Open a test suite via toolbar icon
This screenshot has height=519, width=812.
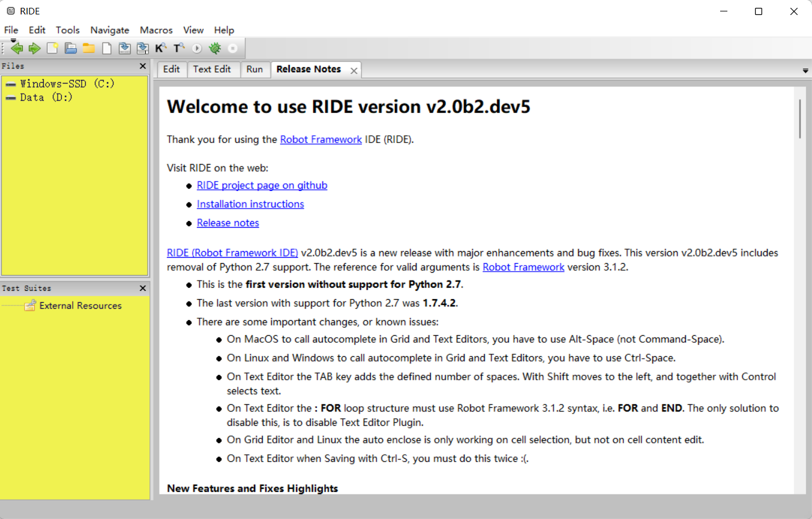70,48
